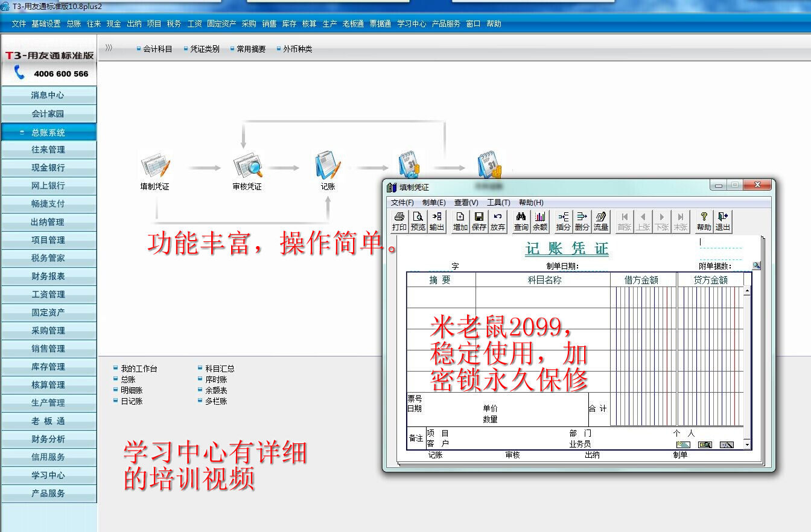This screenshot has height=532, width=811.
Task: Open the 查看(V) menu
Action: 466,203
